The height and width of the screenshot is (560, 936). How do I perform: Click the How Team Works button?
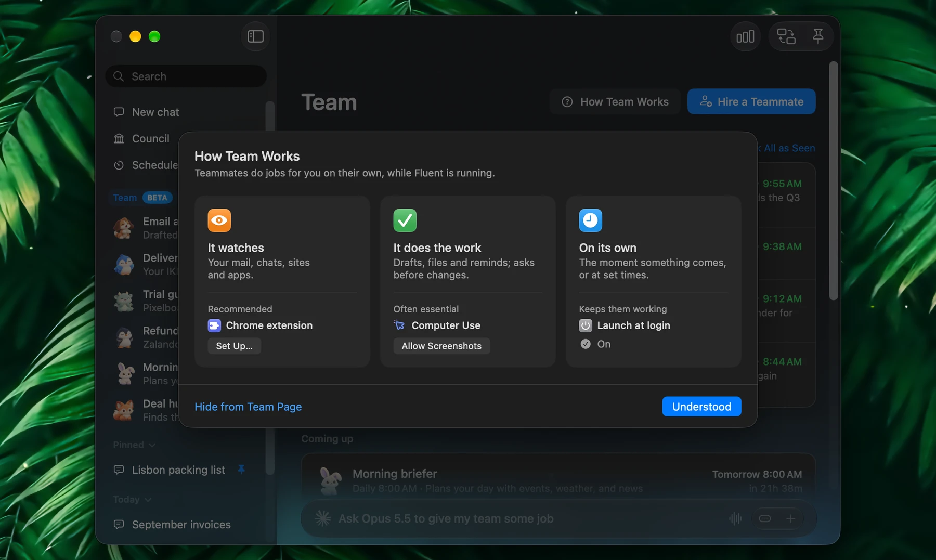point(615,102)
